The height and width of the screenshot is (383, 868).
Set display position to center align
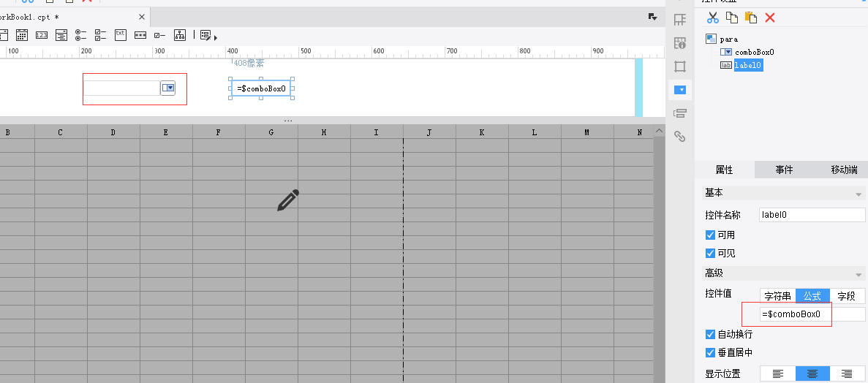click(812, 373)
